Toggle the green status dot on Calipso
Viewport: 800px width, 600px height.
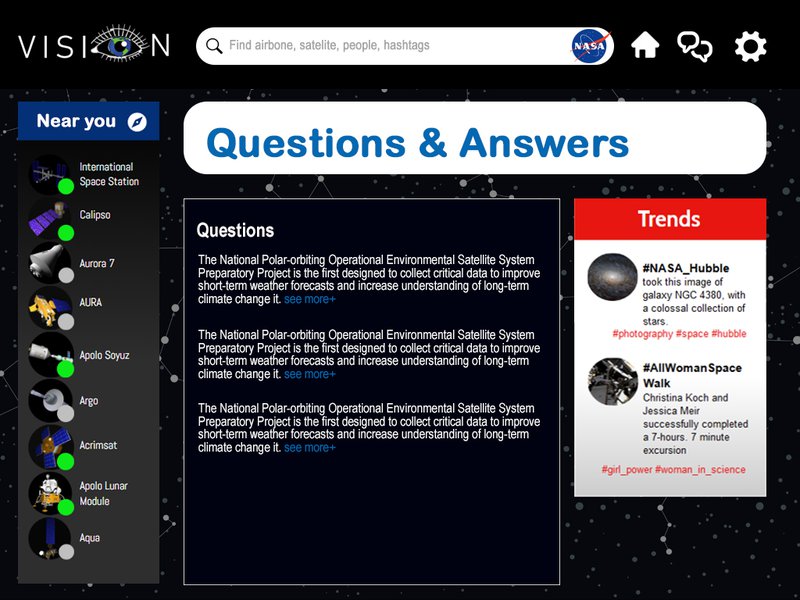pos(66,233)
